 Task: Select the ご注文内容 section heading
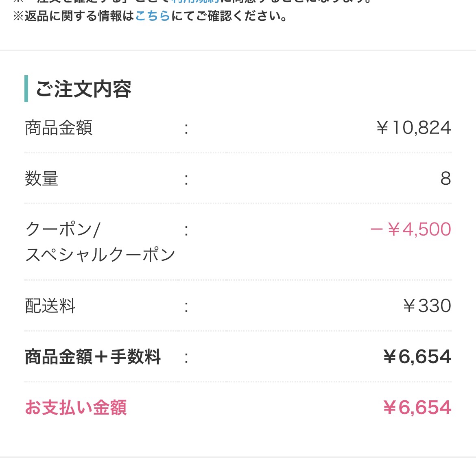click(x=83, y=89)
